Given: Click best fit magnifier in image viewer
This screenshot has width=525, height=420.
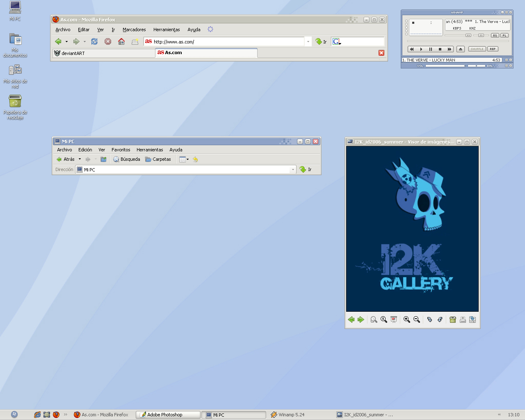Looking at the screenshot, I should coord(374,320).
